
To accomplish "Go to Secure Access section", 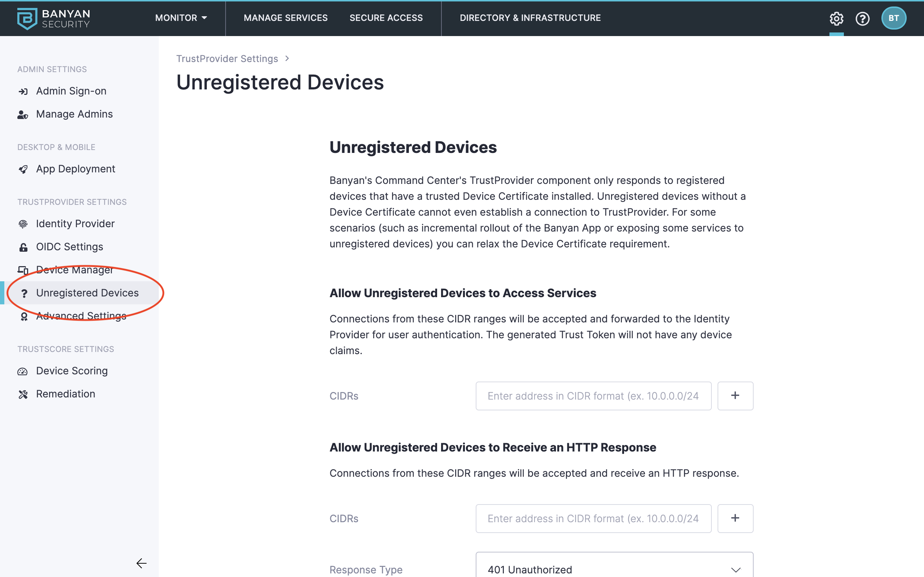I will [386, 18].
